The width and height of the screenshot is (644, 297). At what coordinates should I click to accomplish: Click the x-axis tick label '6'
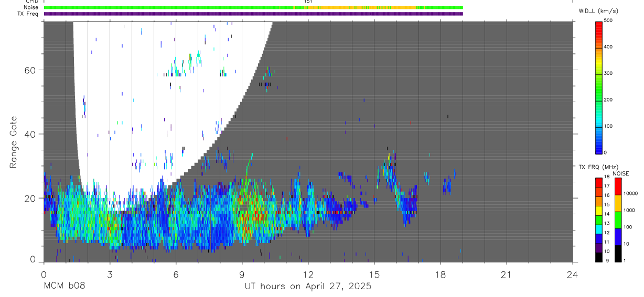[x=176, y=274]
